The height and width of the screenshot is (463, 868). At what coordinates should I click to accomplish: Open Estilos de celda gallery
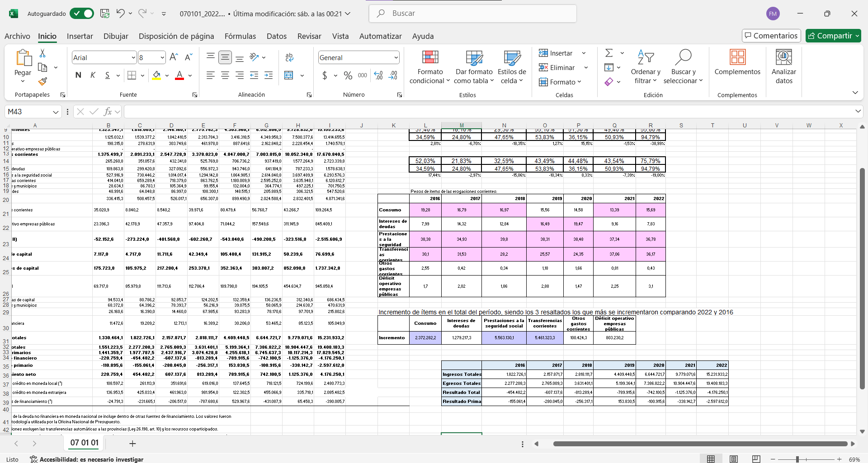(512, 67)
